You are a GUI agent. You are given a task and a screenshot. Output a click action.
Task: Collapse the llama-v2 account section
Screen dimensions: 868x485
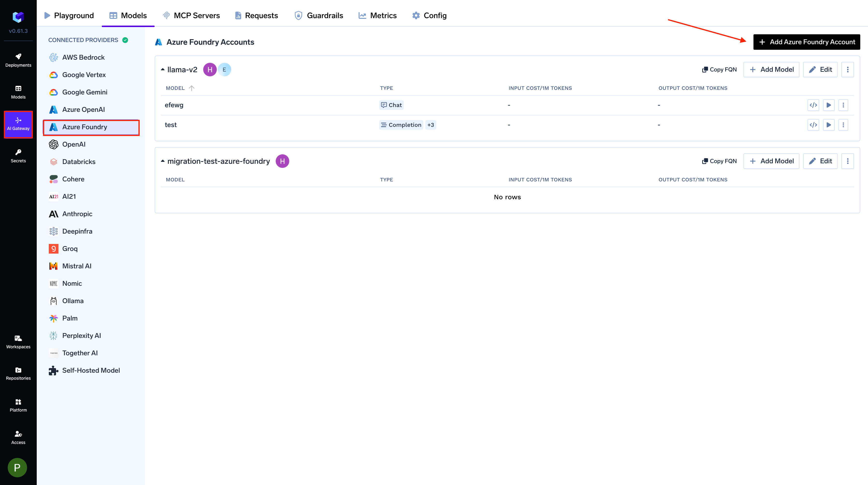pyautogui.click(x=163, y=69)
